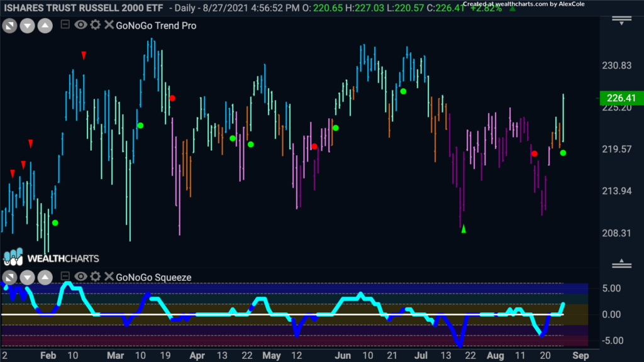
Task: Select the GoNoGo Trend Pro label
Action: [156, 25]
